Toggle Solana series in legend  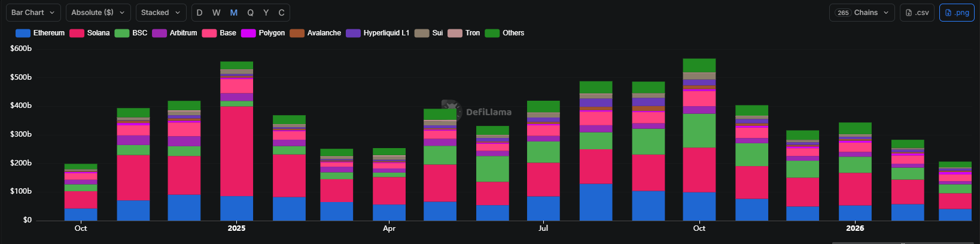90,33
